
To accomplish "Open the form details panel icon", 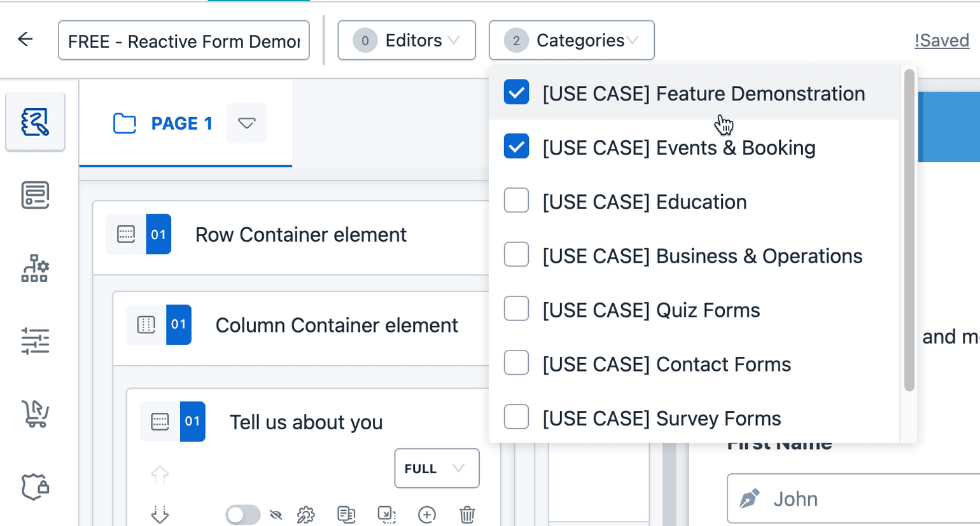I will [x=35, y=195].
